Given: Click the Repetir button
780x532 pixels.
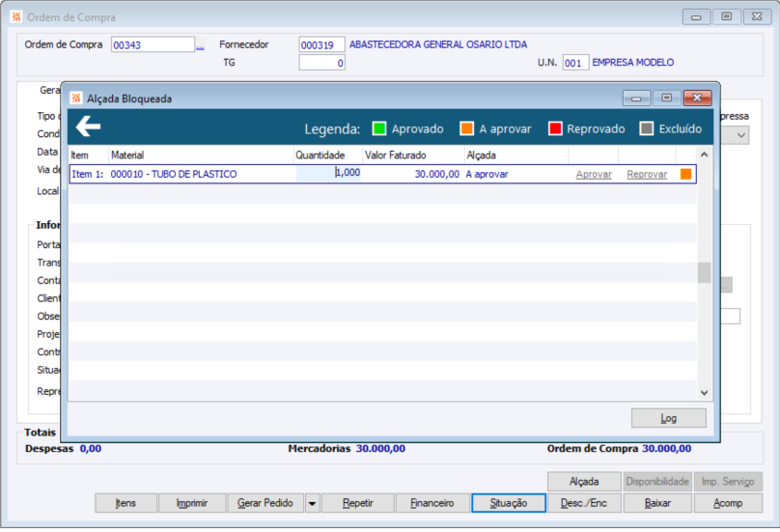Looking at the screenshot, I should pyautogui.click(x=358, y=503).
